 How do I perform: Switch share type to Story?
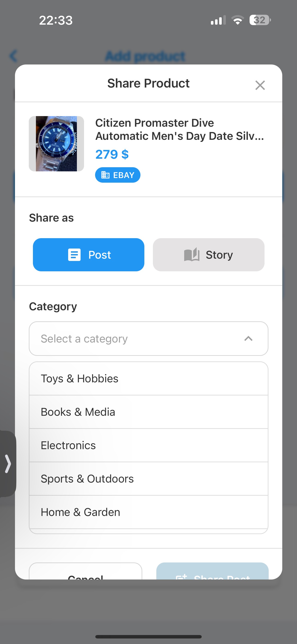coord(209,255)
